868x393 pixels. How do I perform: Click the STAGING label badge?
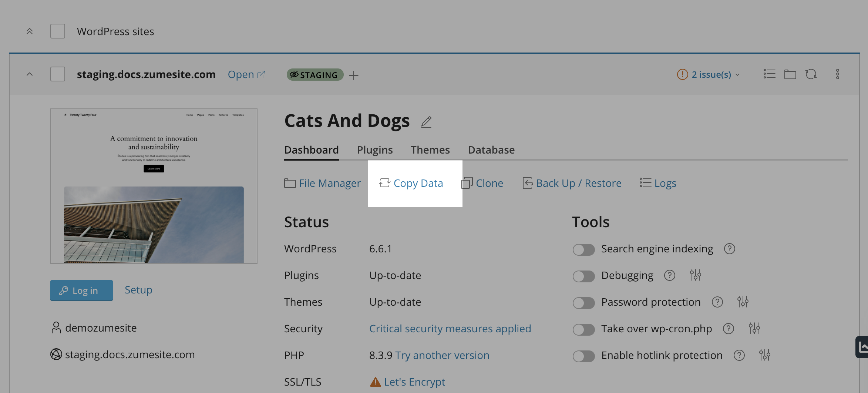coord(315,75)
